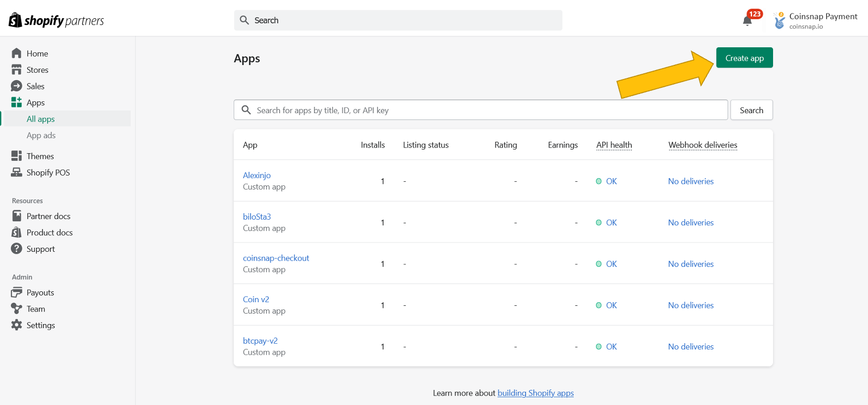Click the Themes icon in sidebar

(17, 156)
